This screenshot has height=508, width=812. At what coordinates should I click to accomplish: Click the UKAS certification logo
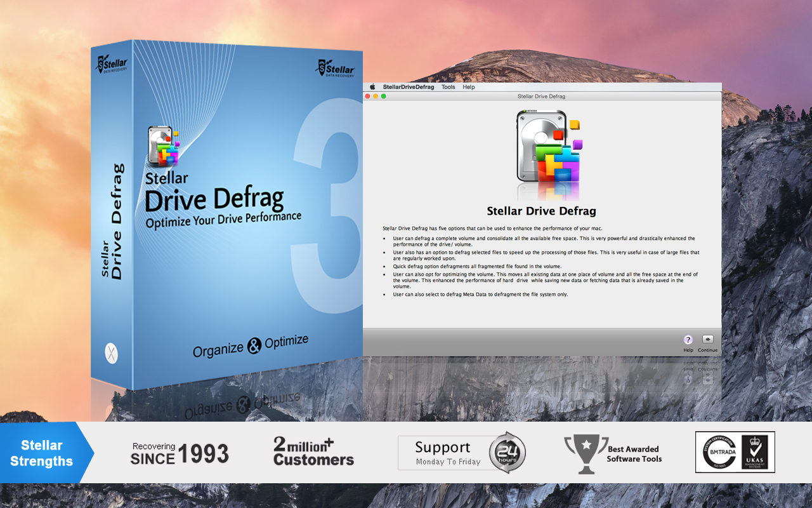pyautogui.click(x=755, y=452)
